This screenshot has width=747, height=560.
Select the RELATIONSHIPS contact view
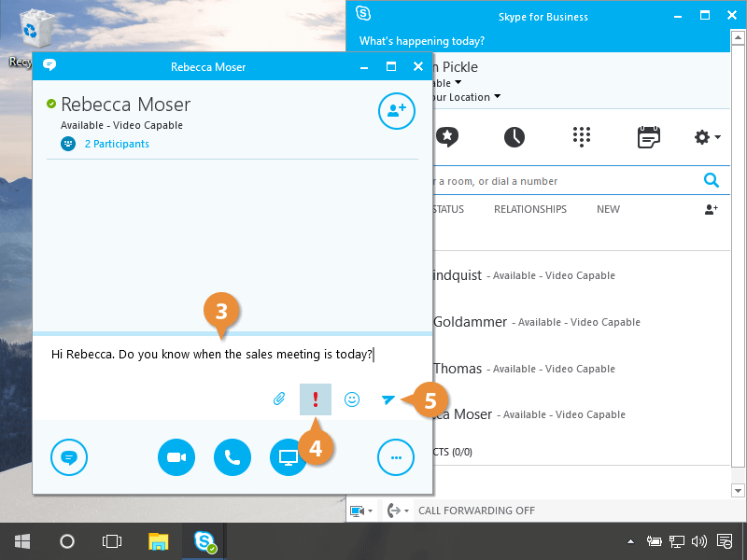pos(529,209)
